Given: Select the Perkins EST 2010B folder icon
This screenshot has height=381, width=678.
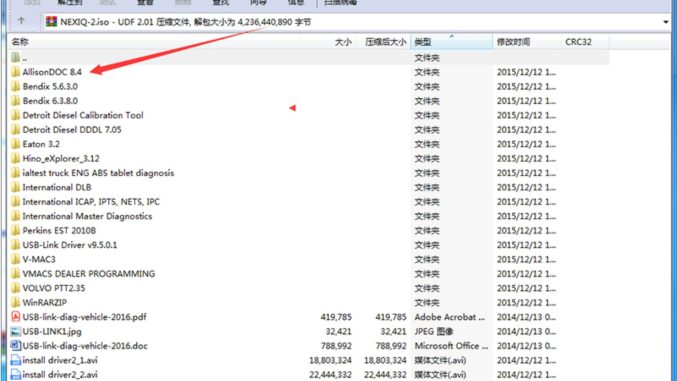Looking at the screenshot, I should [x=16, y=231].
